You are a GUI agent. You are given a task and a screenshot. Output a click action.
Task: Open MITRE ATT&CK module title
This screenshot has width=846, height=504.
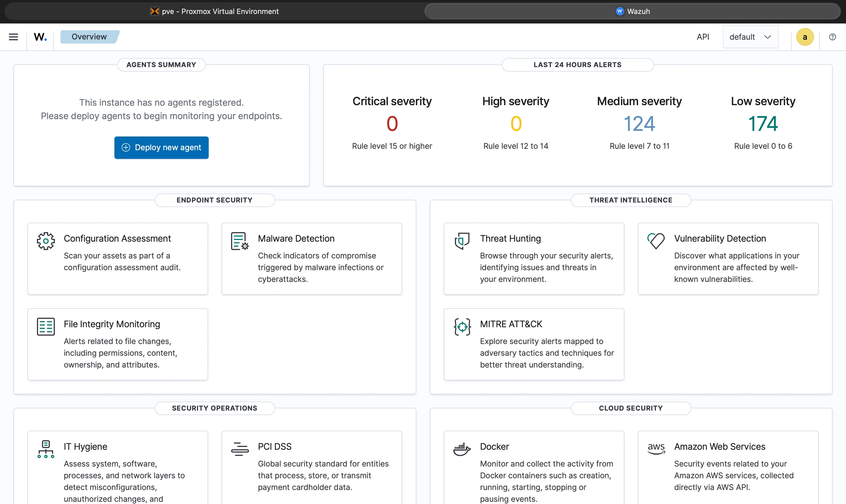(511, 324)
